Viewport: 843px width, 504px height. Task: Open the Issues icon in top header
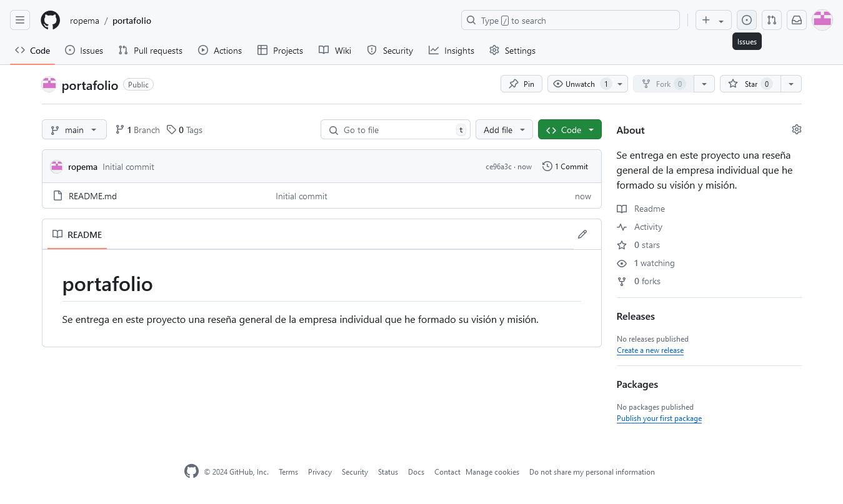tap(747, 20)
